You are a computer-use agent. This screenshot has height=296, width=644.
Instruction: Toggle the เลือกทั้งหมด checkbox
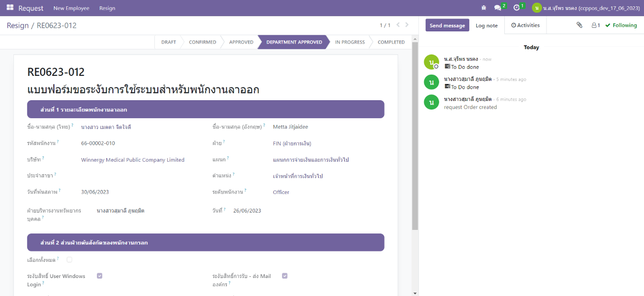[70, 260]
